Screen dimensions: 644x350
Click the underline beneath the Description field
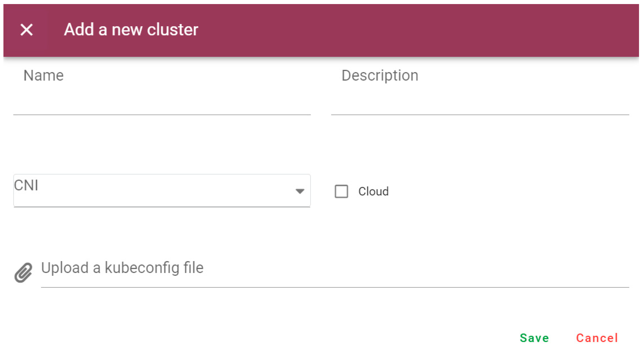480,115
